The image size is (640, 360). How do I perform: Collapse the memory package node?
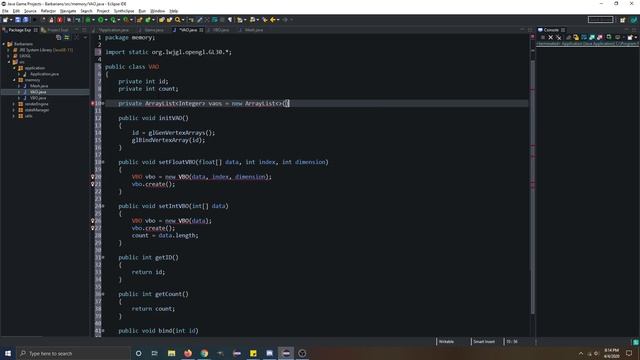(14, 80)
